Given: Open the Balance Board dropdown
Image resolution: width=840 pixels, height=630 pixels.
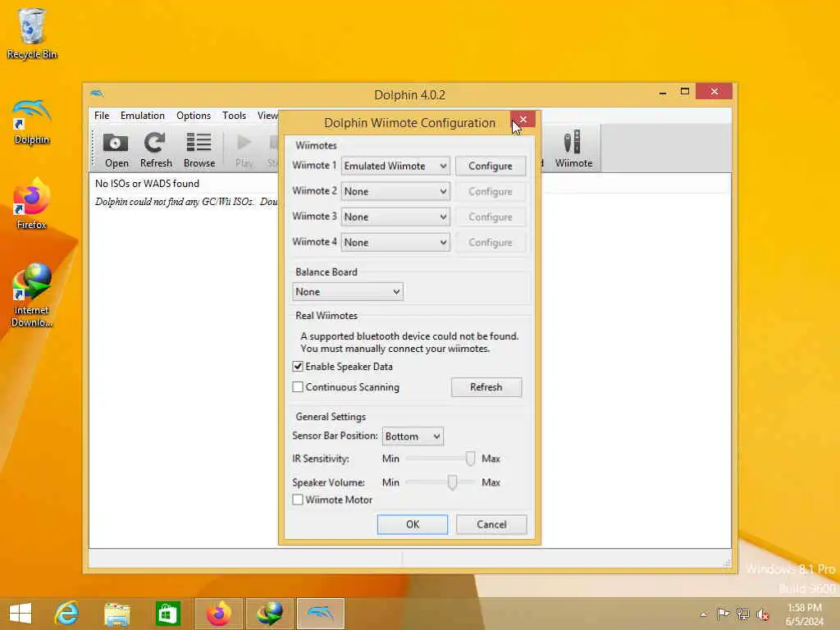Looking at the screenshot, I should coord(348,291).
